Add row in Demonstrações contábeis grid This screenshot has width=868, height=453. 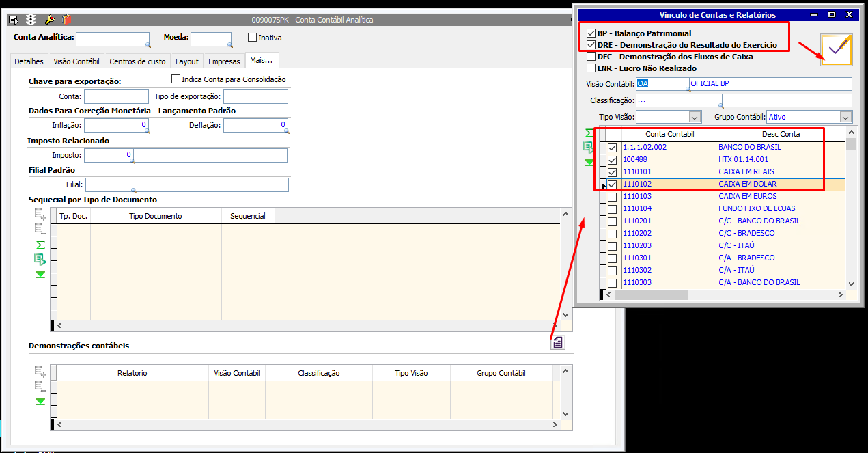click(40, 372)
